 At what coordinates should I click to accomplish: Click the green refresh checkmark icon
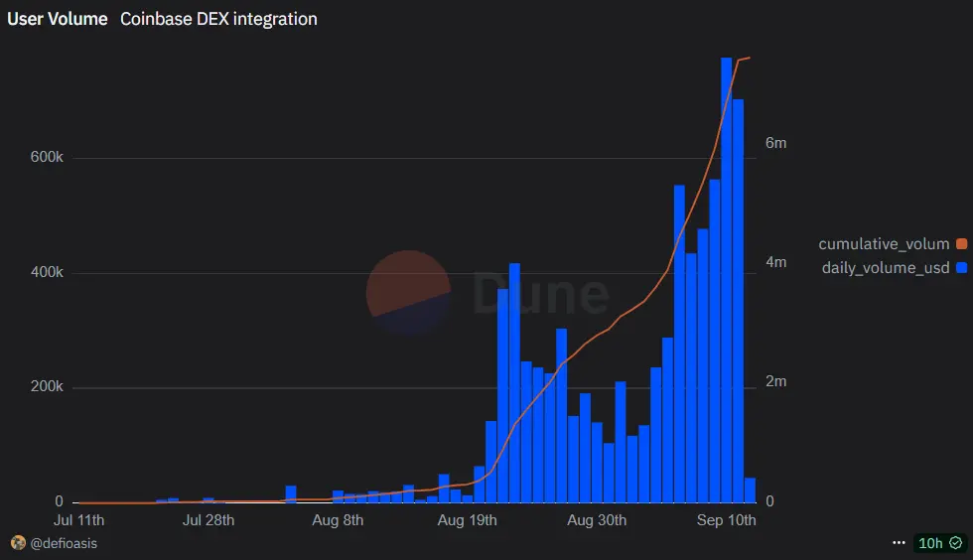pyautogui.click(x=956, y=542)
